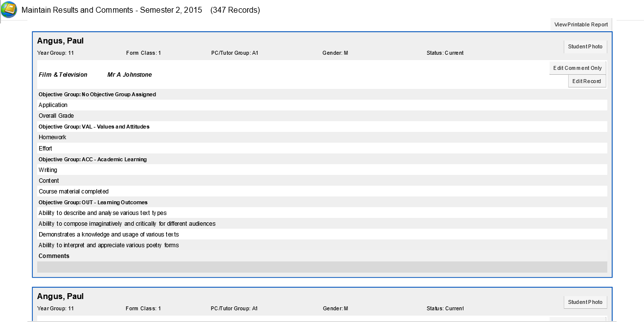Click the '(347 Records)' count
644x322 pixels.
(235, 10)
